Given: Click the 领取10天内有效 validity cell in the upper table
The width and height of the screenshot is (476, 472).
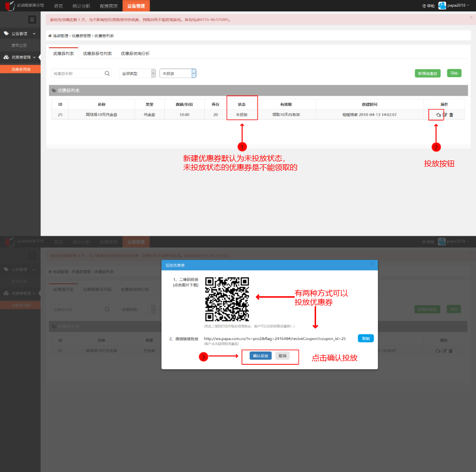Looking at the screenshot, I should [x=286, y=115].
